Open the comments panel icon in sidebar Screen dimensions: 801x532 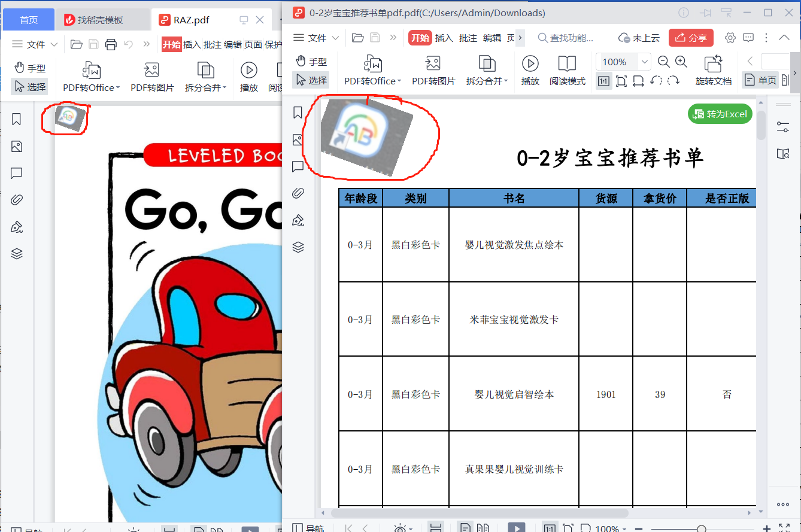[x=298, y=167]
